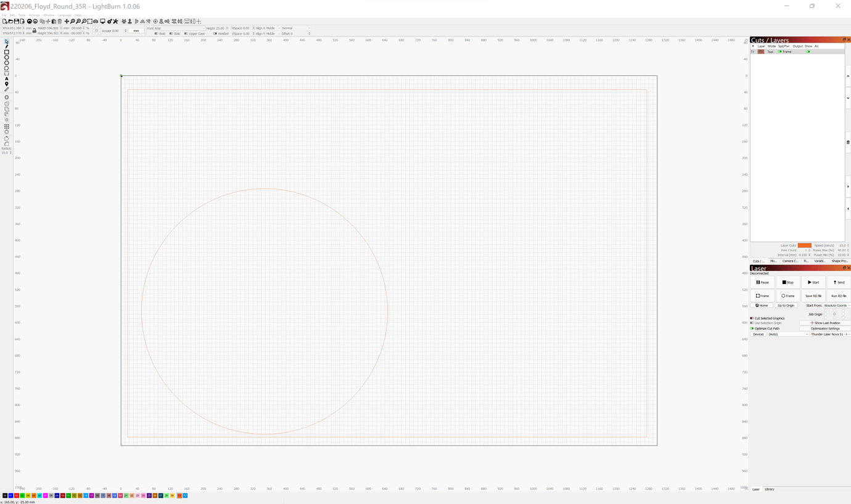
Task: Choose the Create Text tool
Action: (x=7, y=79)
